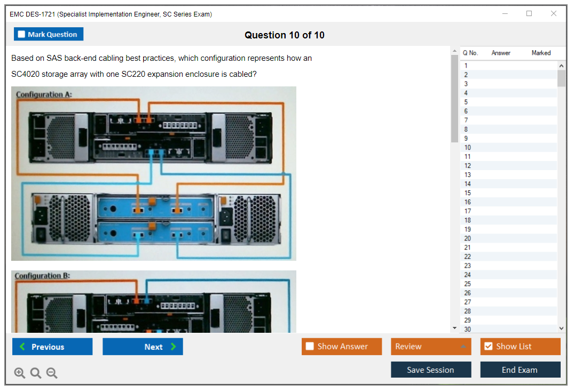Click question list scroll-up arrow

coord(561,66)
